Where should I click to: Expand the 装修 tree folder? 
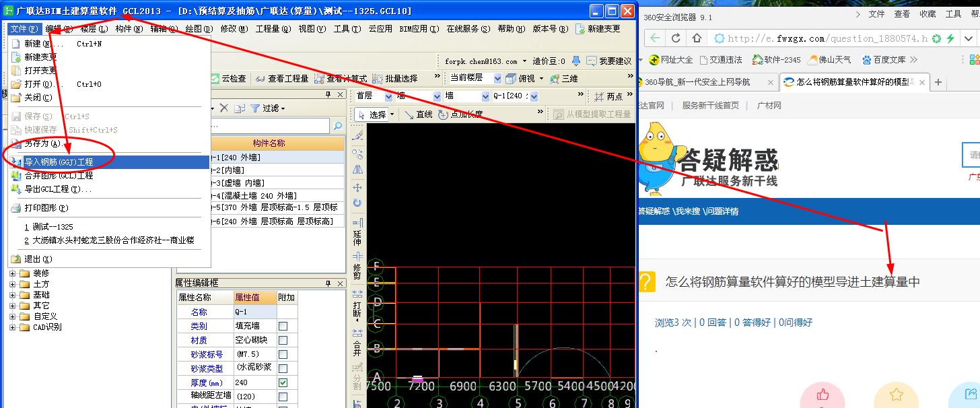click(13, 273)
